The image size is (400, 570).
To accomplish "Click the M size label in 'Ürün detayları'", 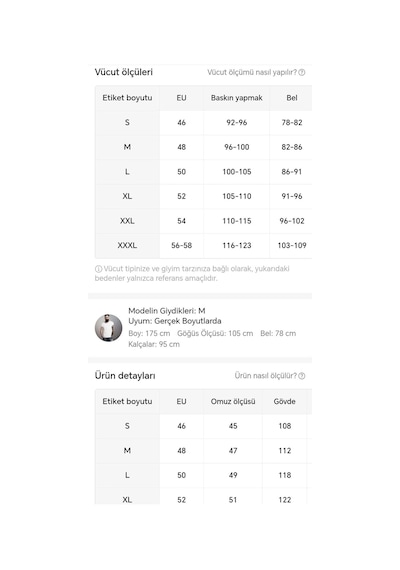I will [127, 450].
